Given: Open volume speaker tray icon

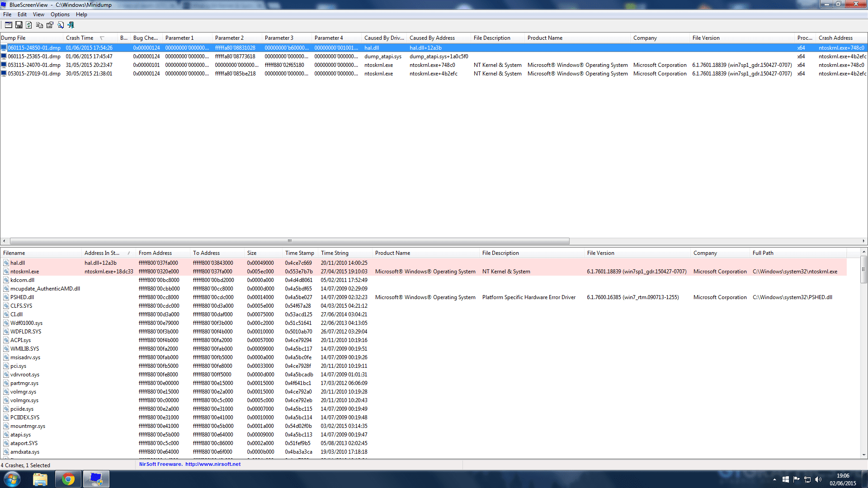Looking at the screenshot, I should click(818, 479).
